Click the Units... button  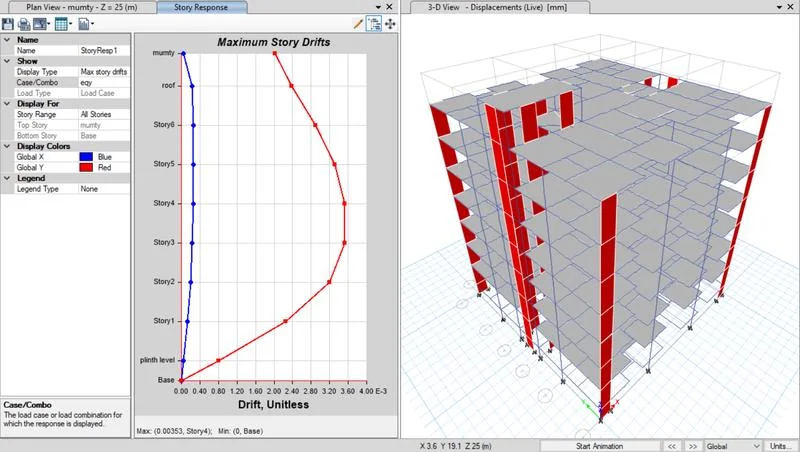point(781,446)
